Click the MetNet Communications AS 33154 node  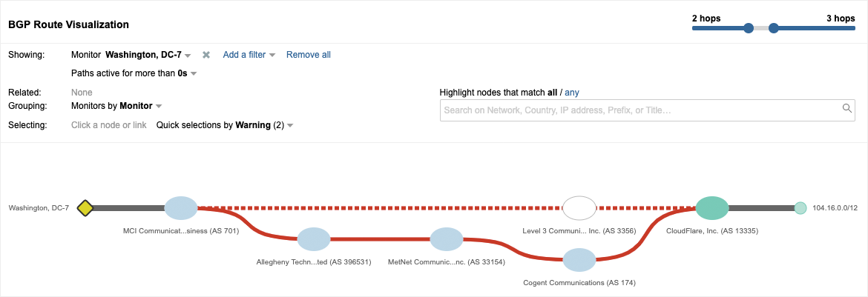click(447, 239)
